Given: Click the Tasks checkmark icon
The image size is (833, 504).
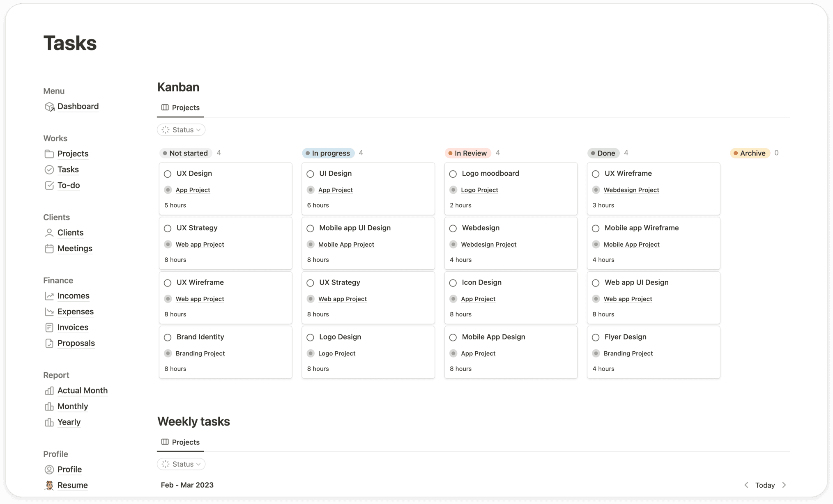Looking at the screenshot, I should point(49,170).
